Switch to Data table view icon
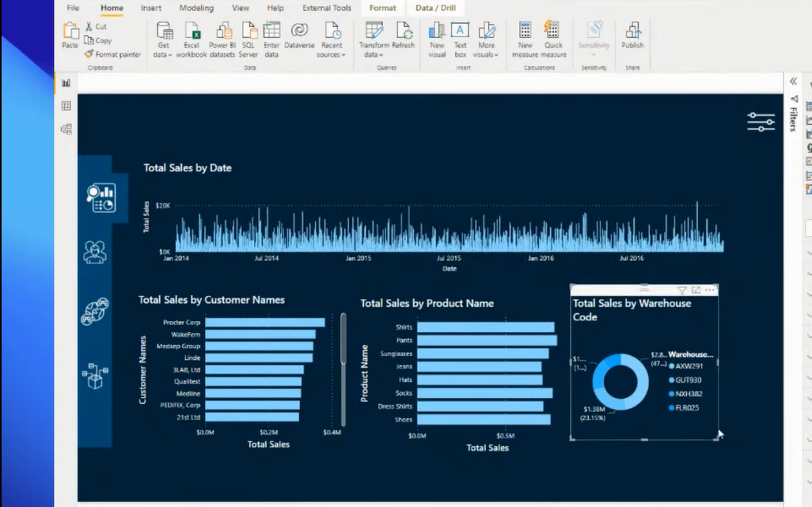Viewport: 812px width, 507px height. [x=66, y=105]
